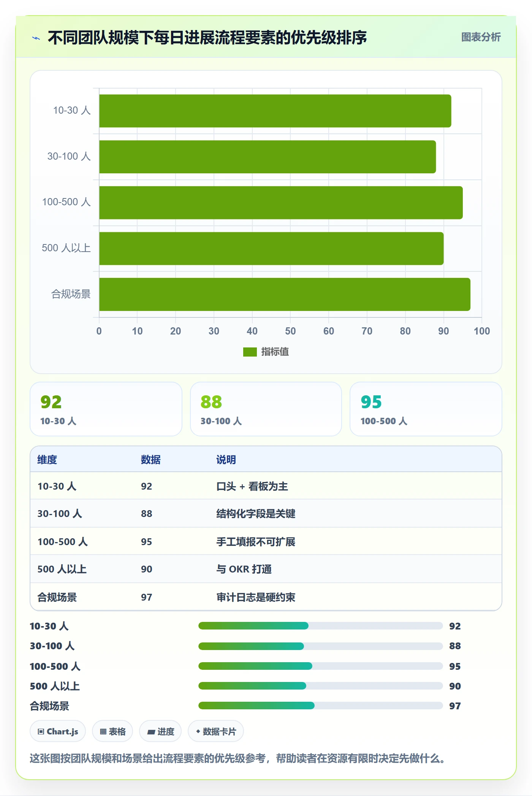
Task: Click the description starting 这张图按团队规模
Action: pyautogui.click(x=237, y=758)
